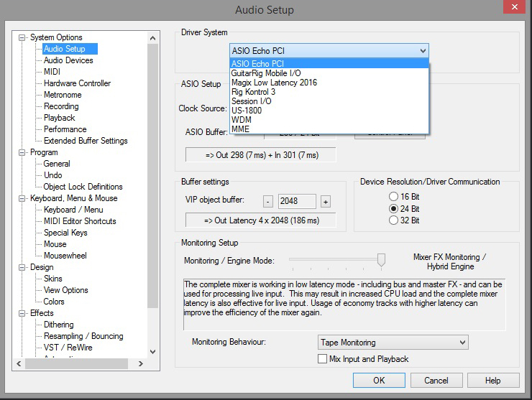Viewport: 532px width, 400px height.
Task: Choose Session I/O driver
Action: [329, 101]
